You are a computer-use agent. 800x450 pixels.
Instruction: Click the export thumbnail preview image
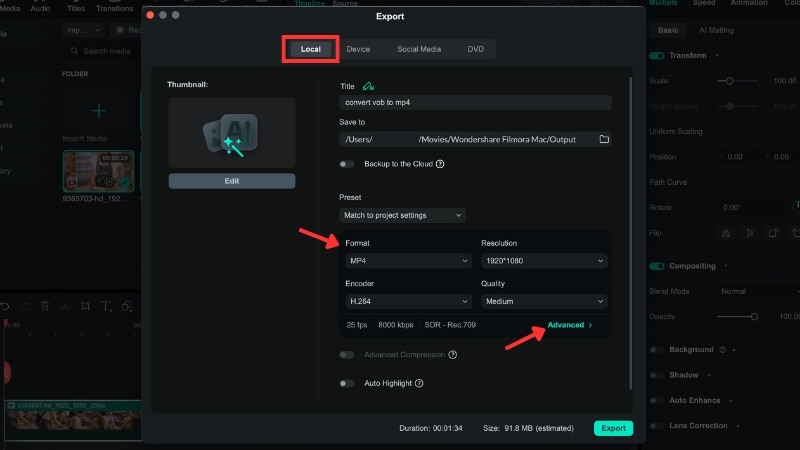(232, 133)
